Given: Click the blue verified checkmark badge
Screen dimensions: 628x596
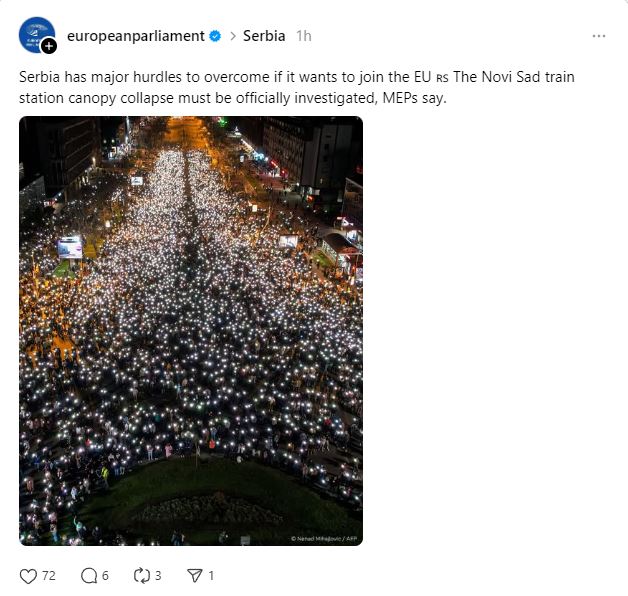Looking at the screenshot, I should pyautogui.click(x=215, y=36).
